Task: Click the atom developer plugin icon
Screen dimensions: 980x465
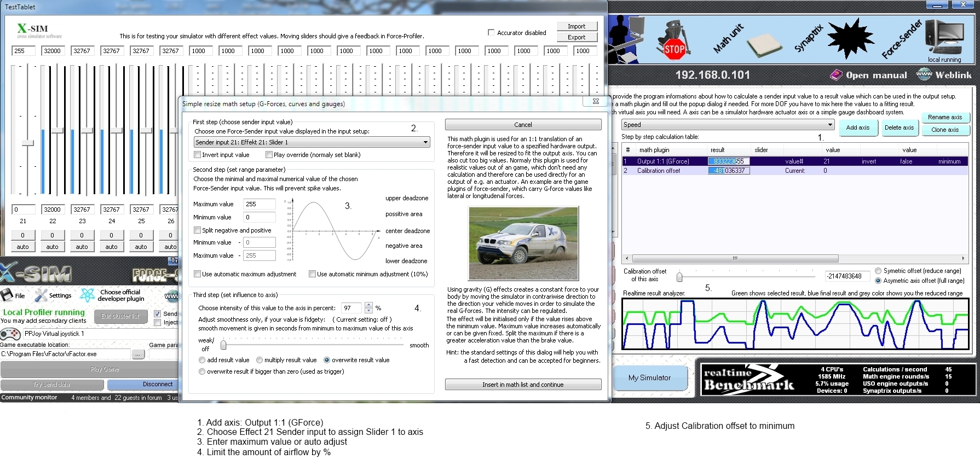Action: [x=88, y=295]
